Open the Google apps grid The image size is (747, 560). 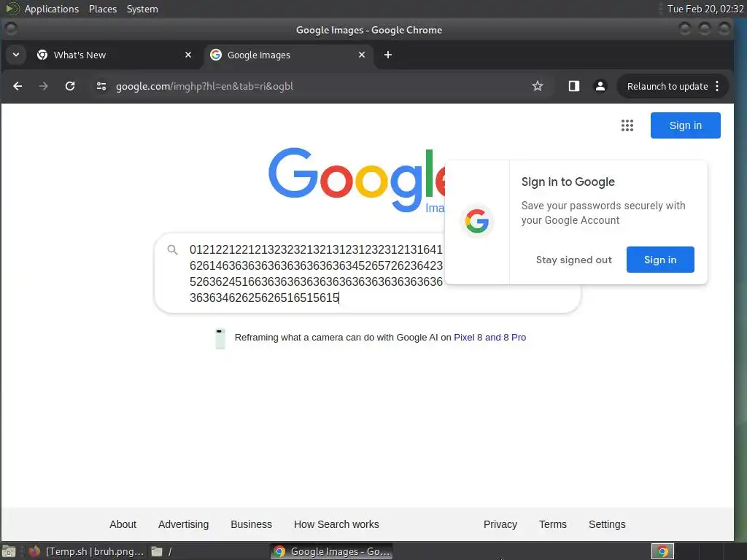click(627, 125)
